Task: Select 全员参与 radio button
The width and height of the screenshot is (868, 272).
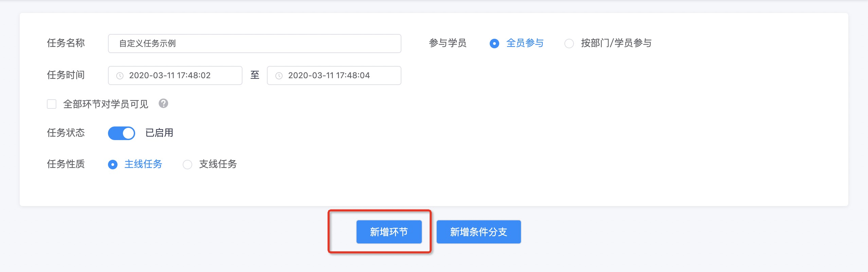Action: coord(494,44)
